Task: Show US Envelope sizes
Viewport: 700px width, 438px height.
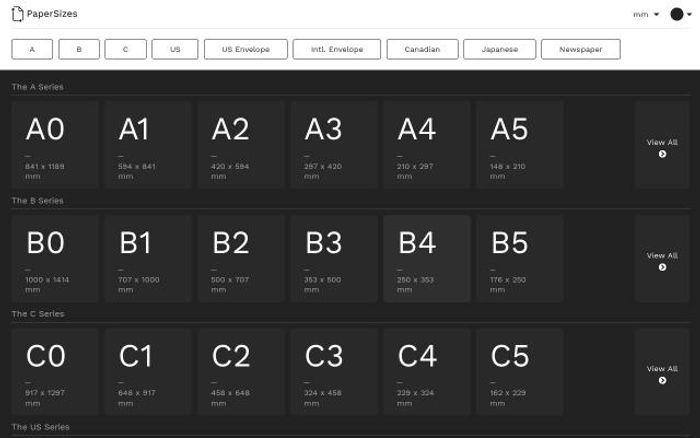Action: (x=246, y=49)
